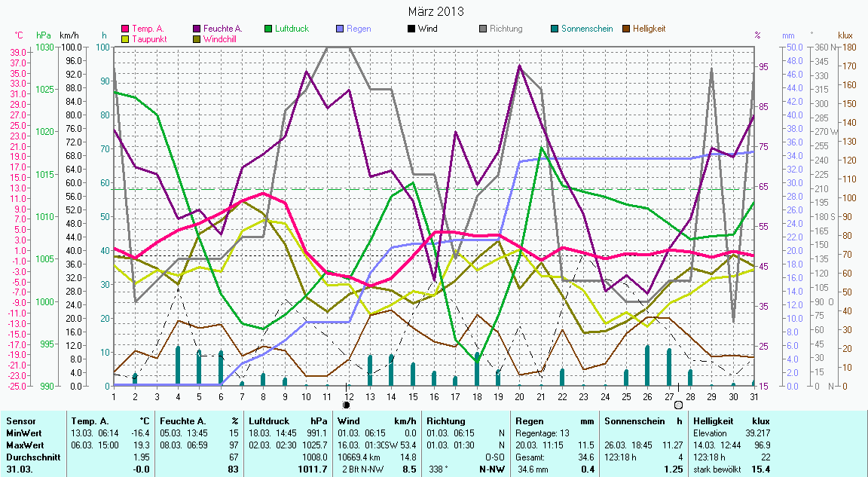The image size is (868, 477).
Task: Click the purple Feuchte A. legend swatch
Action: (x=197, y=29)
